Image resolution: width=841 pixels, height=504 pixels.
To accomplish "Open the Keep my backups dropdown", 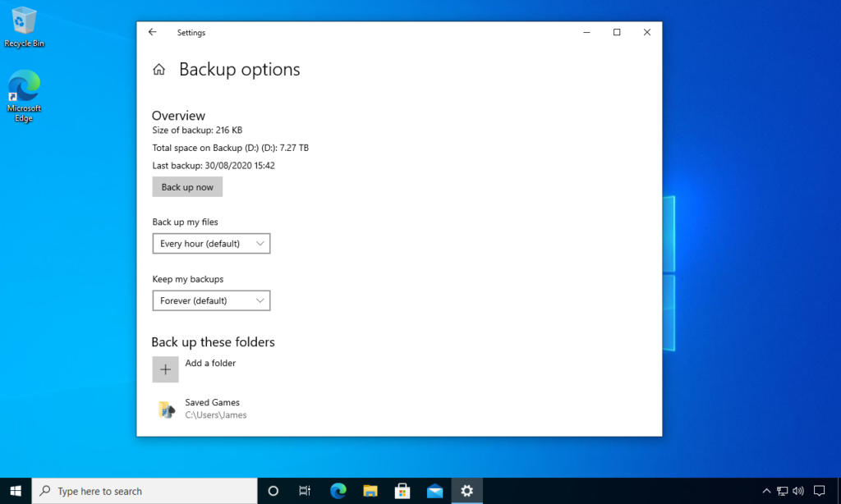I will (211, 300).
